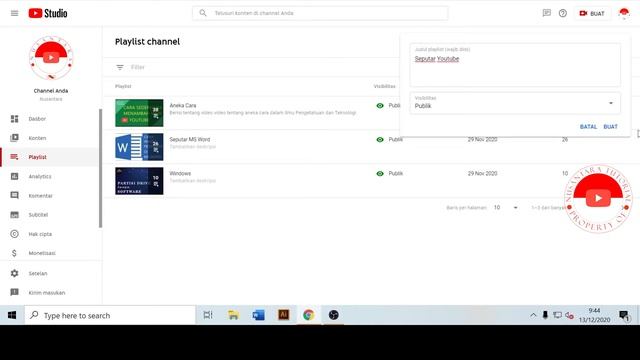The image size is (640, 360).
Task: Open the Windows playlist thumbnail
Action: (x=139, y=181)
